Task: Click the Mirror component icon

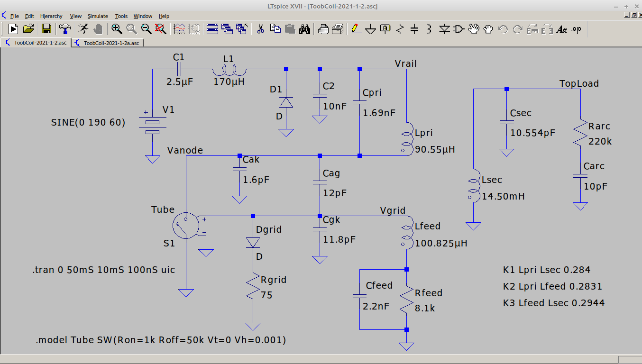Action: (547, 29)
